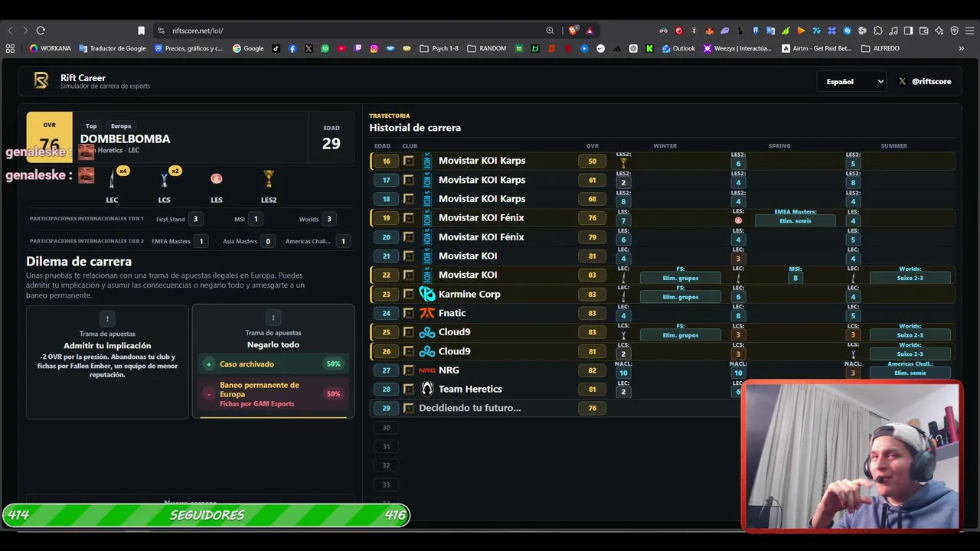Click the Decidiendo tu futuro... row

click(x=662, y=408)
